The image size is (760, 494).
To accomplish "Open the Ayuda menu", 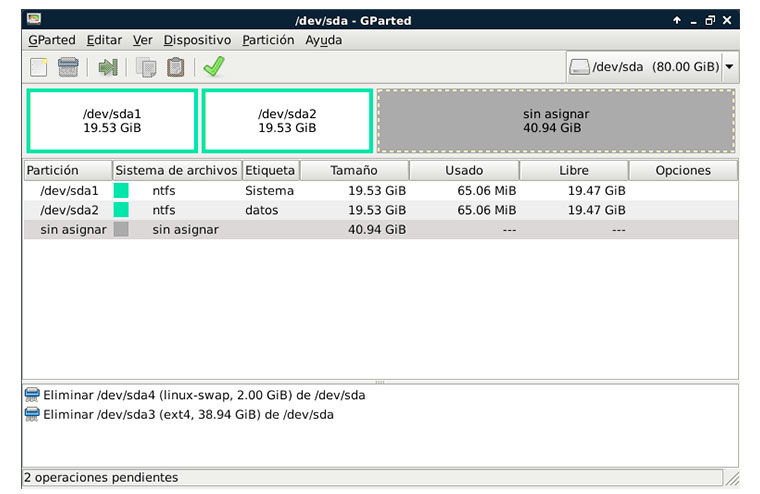I will 323,40.
